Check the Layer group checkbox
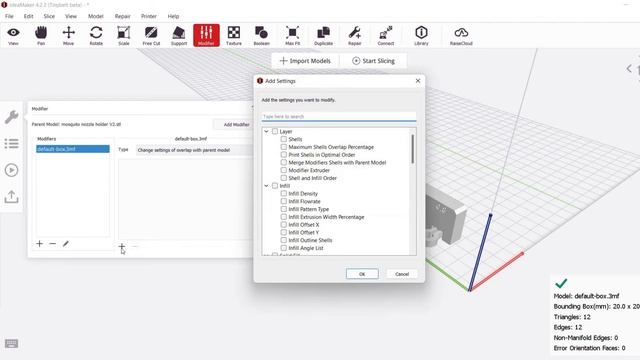 pos(275,131)
